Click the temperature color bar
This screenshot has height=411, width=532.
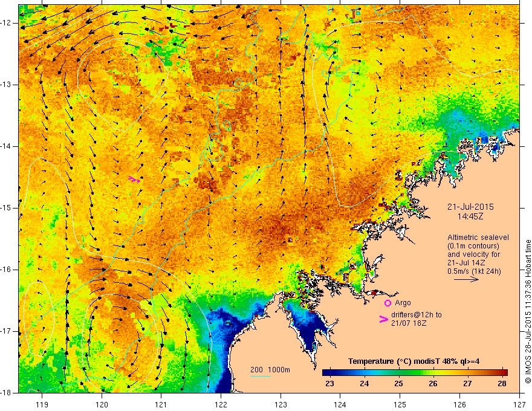[415, 372]
